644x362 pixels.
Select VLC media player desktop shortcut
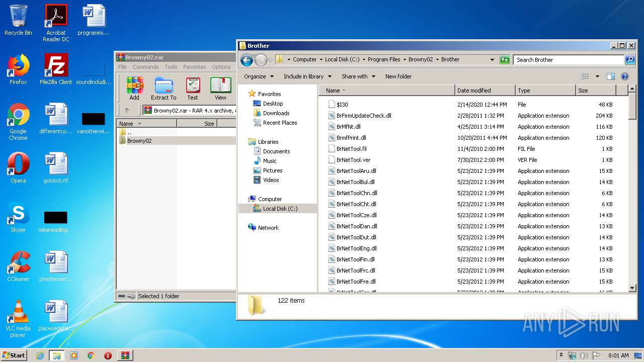[x=18, y=319]
